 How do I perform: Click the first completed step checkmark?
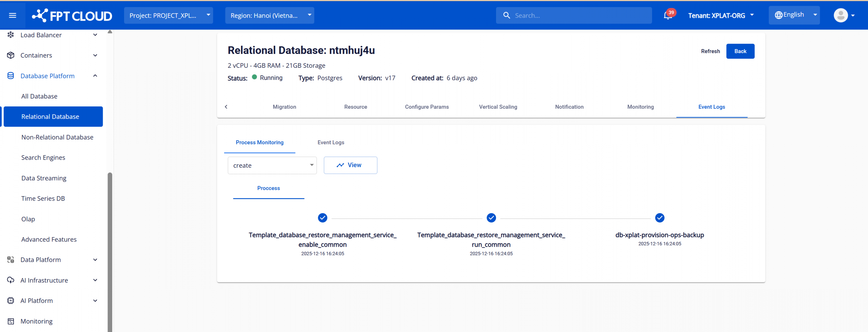tap(322, 218)
